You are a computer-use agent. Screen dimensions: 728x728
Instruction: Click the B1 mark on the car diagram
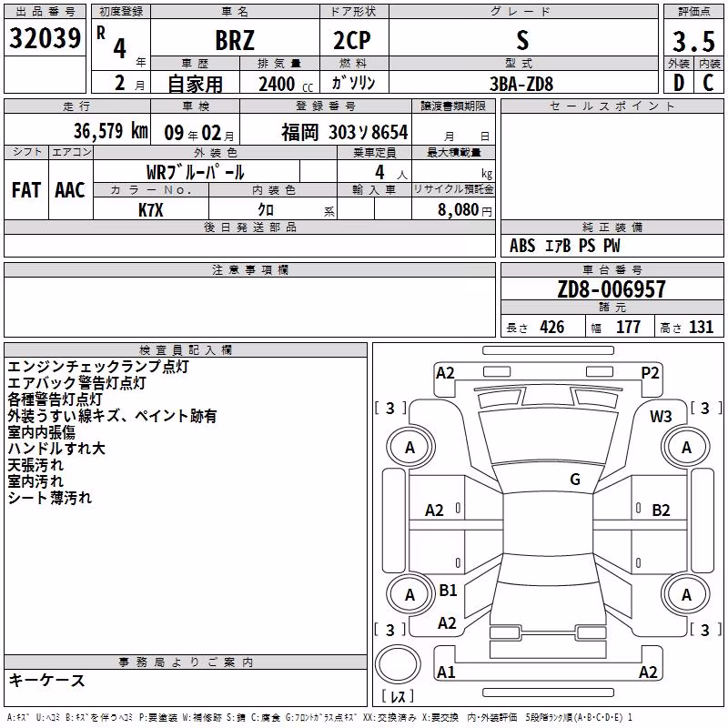coord(448,590)
